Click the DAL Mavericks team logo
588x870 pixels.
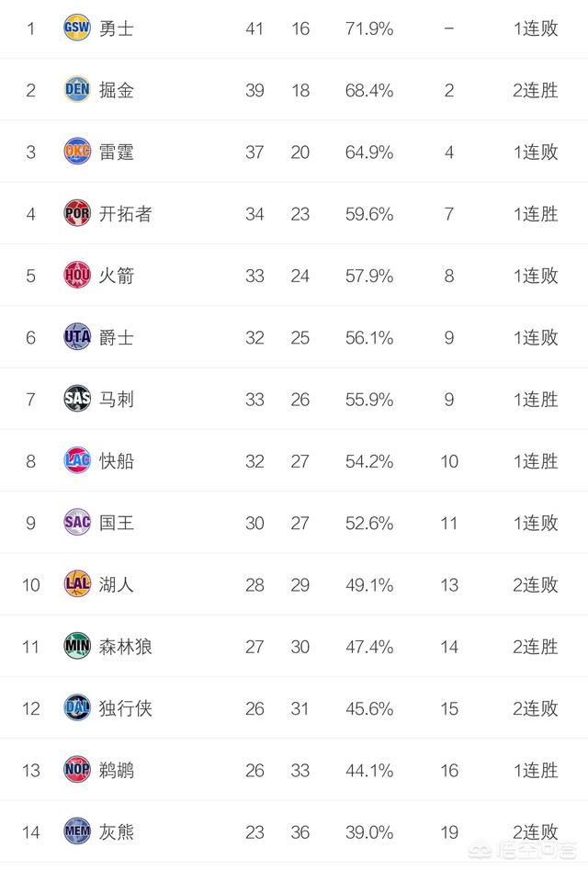point(77,707)
